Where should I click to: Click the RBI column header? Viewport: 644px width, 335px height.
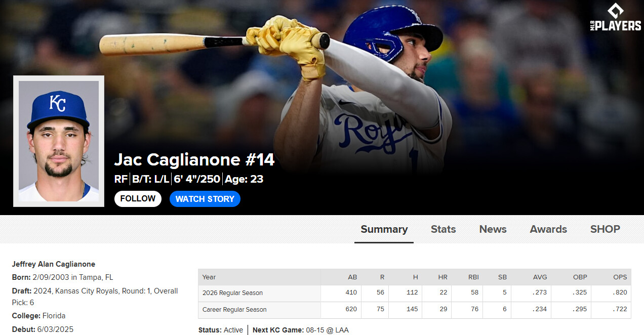[473, 277]
